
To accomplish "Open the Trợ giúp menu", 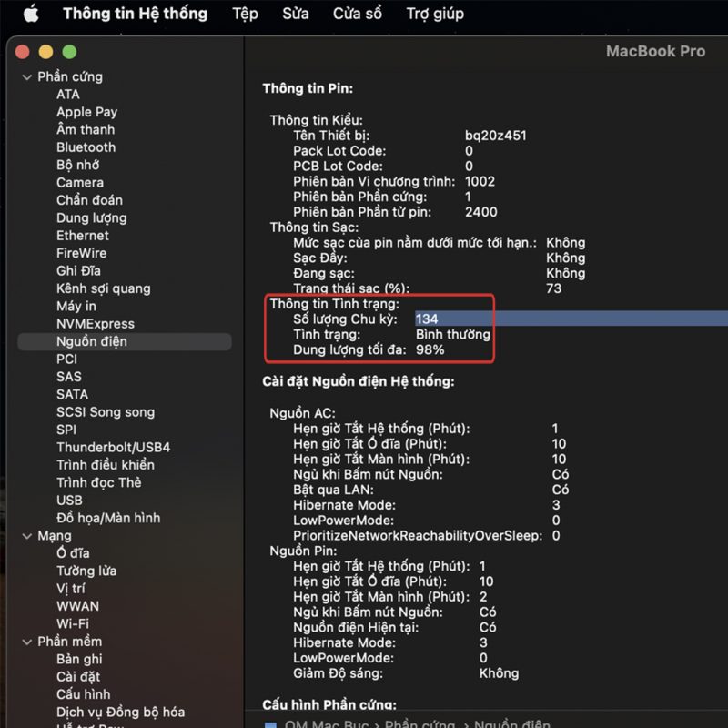I will [435, 14].
